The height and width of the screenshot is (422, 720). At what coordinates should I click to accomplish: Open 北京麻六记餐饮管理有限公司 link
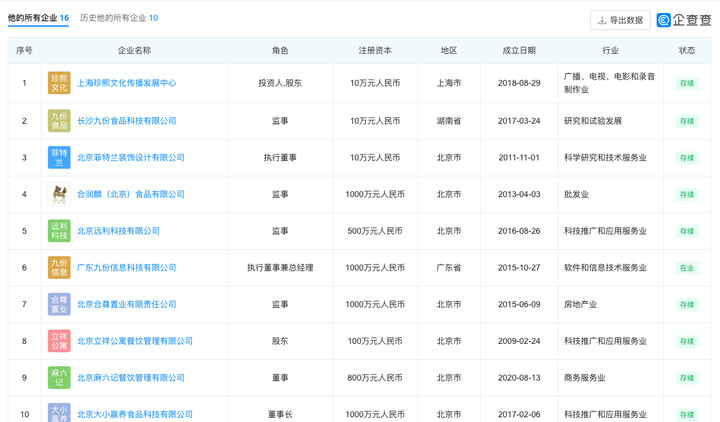pos(131,378)
